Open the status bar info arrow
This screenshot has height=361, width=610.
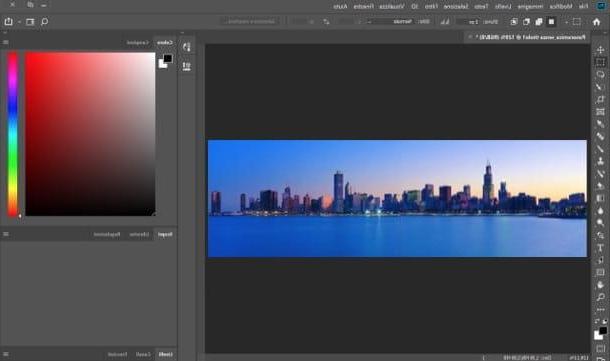484,357
